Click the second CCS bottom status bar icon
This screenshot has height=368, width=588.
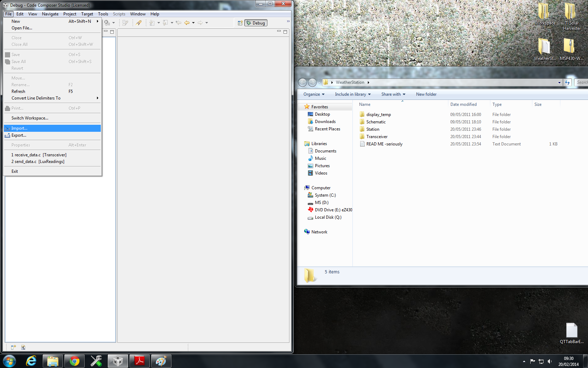(x=23, y=347)
